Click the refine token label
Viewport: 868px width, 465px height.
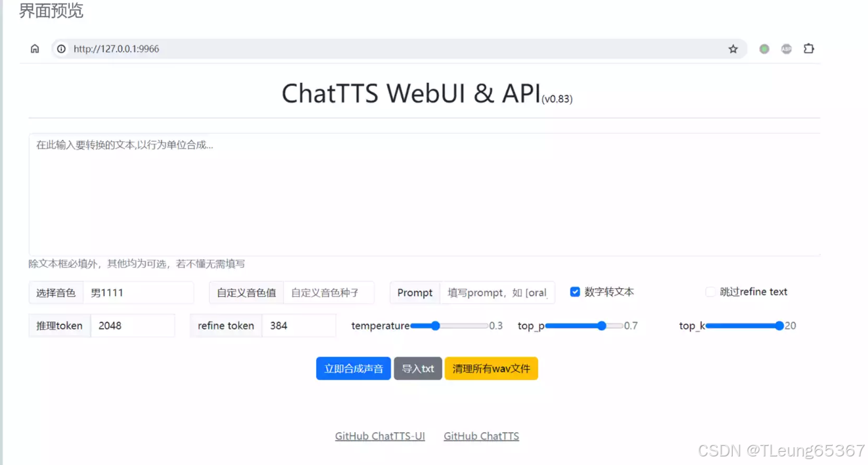point(226,326)
